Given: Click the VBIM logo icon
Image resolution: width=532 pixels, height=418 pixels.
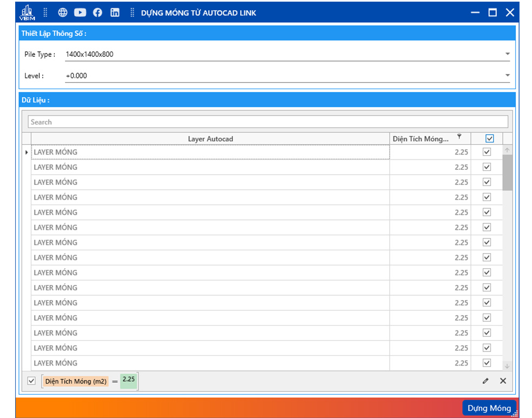Looking at the screenshot, I should point(27,12).
